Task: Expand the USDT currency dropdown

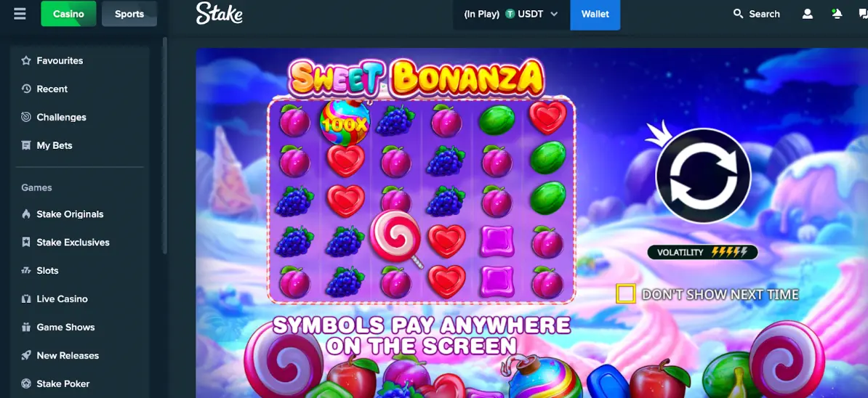Action: click(x=512, y=15)
